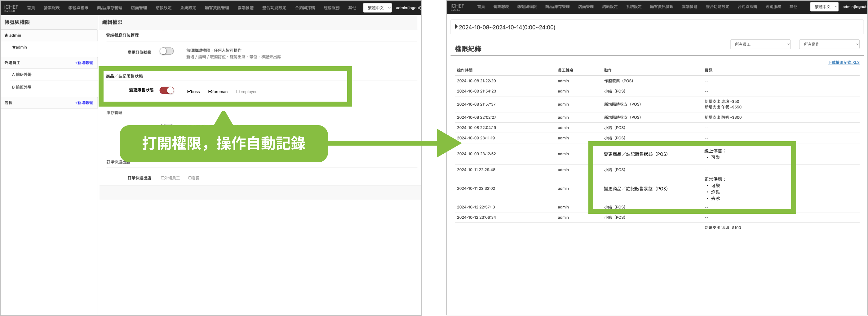Open the 所有動作 filter dropdown
Viewport: 868px width, 316px height.
[829, 44]
